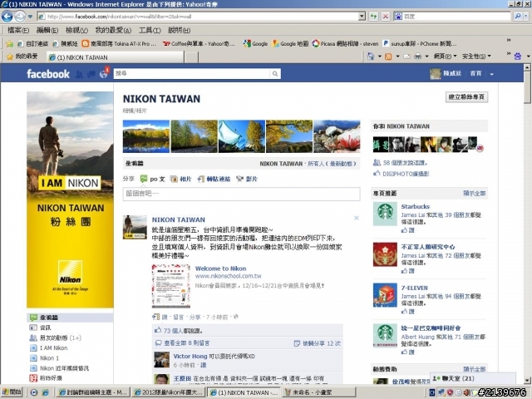Click the Home icon in IE command bar
The height and width of the screenshot is (399, 532).
371,57
